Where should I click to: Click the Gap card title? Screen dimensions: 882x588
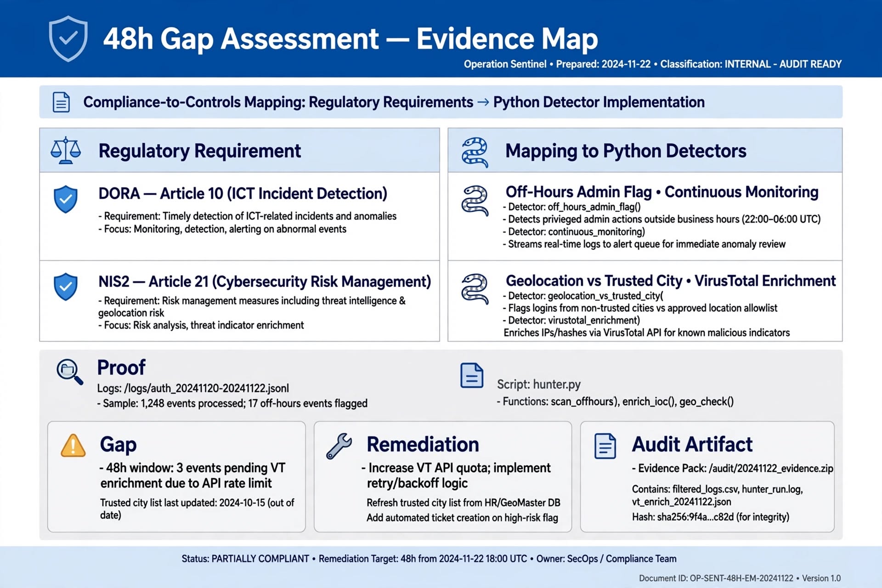pos(119,444)
